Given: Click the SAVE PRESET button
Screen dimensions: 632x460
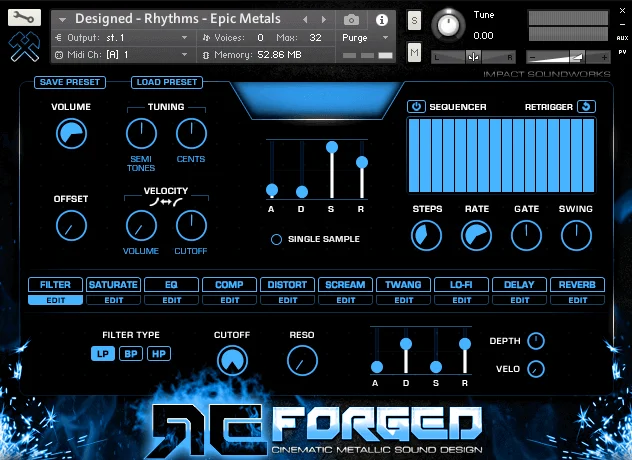Looking at the screenshot, I should click(x=70, y=82).
